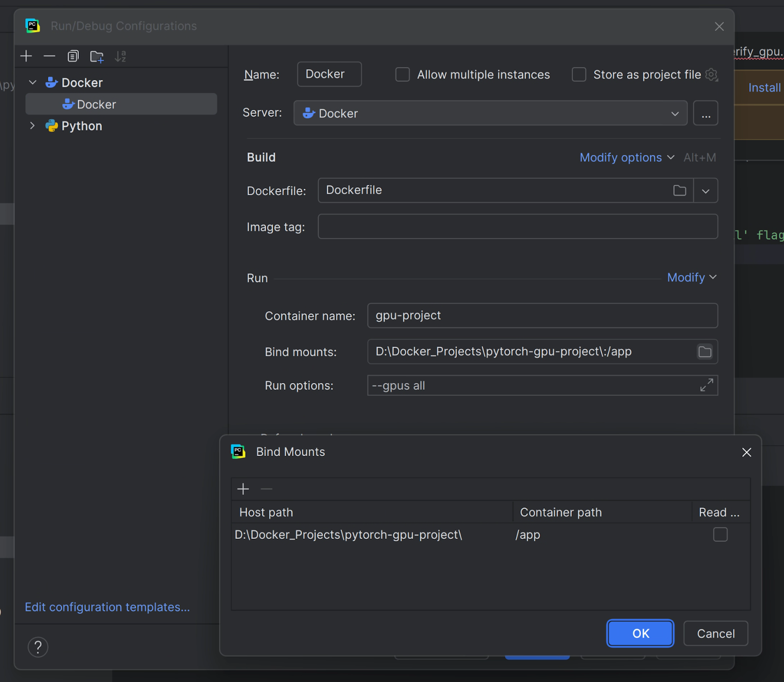This screenshot has height=682, width=784.
Task: Browse for Dockerfile with folder icon
Action: pyautogui.click(x=680, y=190)
